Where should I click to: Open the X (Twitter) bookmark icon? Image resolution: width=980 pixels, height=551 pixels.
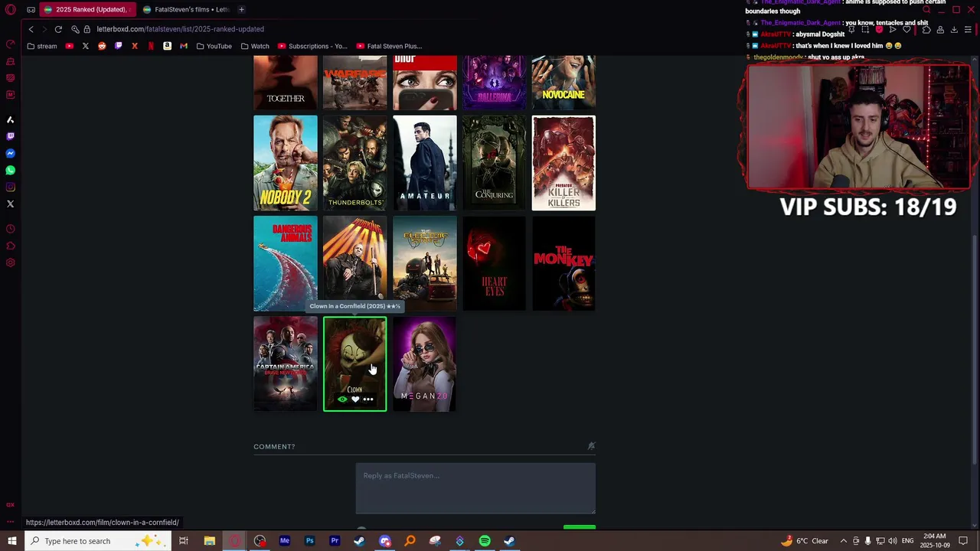[x=86, y=46]
